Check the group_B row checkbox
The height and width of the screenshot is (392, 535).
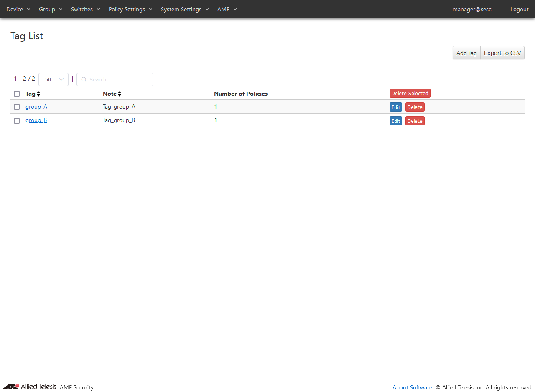point(17,121)
